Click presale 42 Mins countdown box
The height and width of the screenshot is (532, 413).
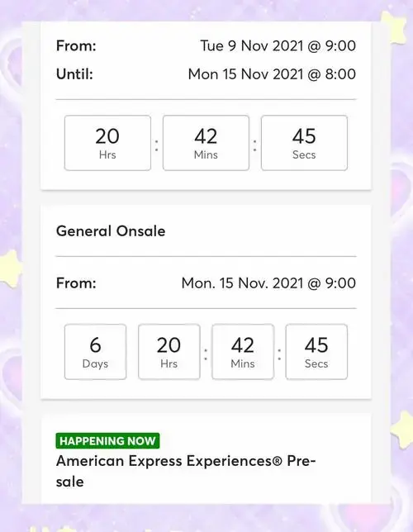[x=206, y=143]
